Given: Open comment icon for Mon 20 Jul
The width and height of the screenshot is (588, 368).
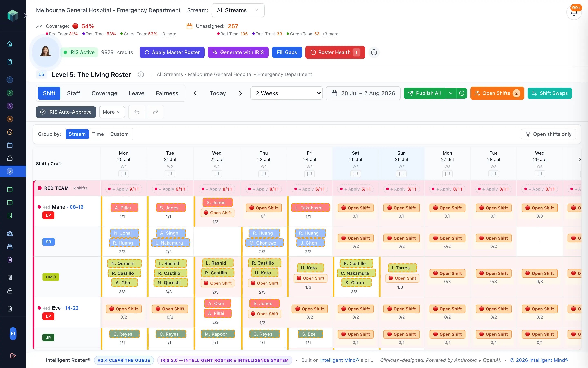Looking at the screenshot, I should tap(124, 174).
